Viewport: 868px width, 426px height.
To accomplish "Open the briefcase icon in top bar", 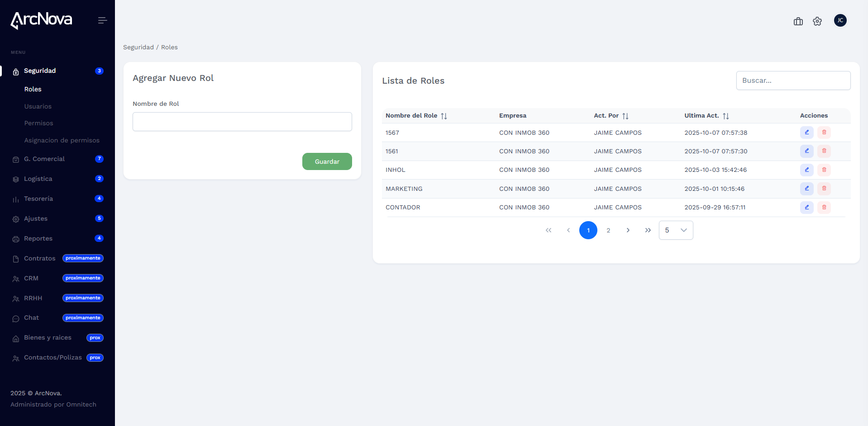I will pos(798,21).
